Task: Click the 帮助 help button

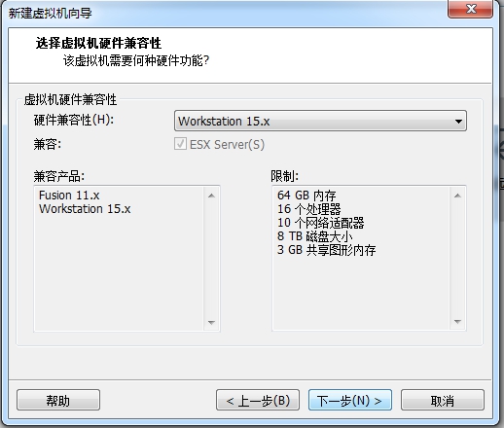Action: tap(58, 400)
